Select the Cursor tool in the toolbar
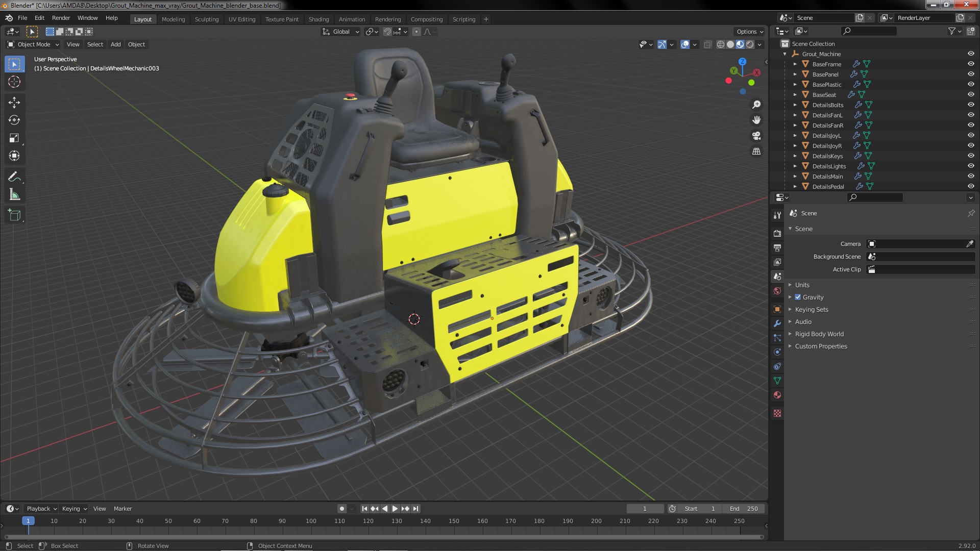The width and height of the screenshot is (980, 551). pos(14,82)
